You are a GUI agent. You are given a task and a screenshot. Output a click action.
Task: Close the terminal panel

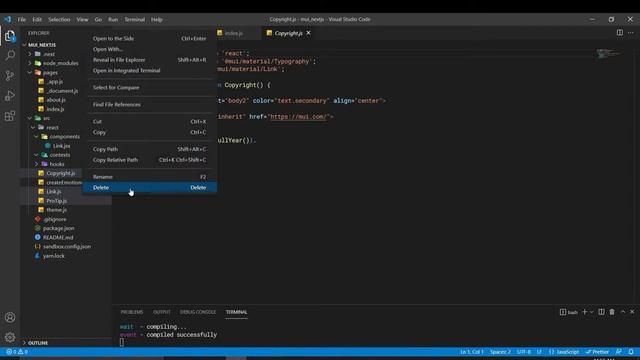pyautogui.click(x=632, y=312)
